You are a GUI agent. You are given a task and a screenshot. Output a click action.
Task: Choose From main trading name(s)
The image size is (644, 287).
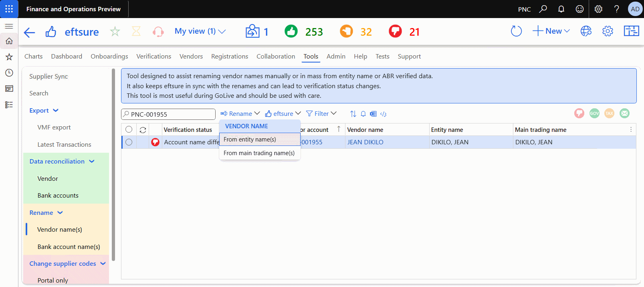pos(260,153)
